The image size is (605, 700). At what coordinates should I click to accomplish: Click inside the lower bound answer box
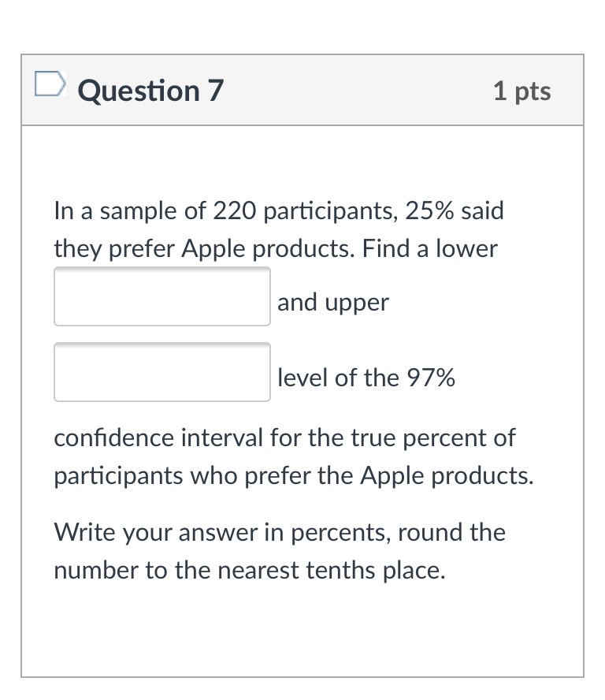click(161, 296)
